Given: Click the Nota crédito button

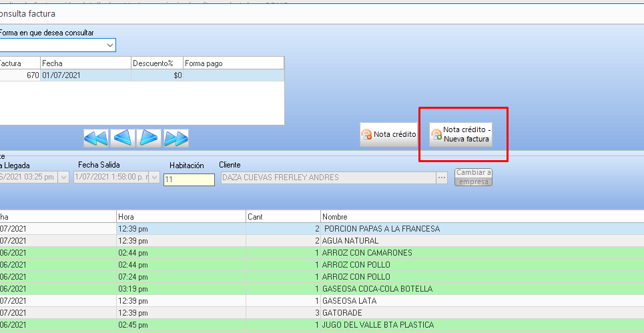Looking at the screenshot, I should (388, 134).
